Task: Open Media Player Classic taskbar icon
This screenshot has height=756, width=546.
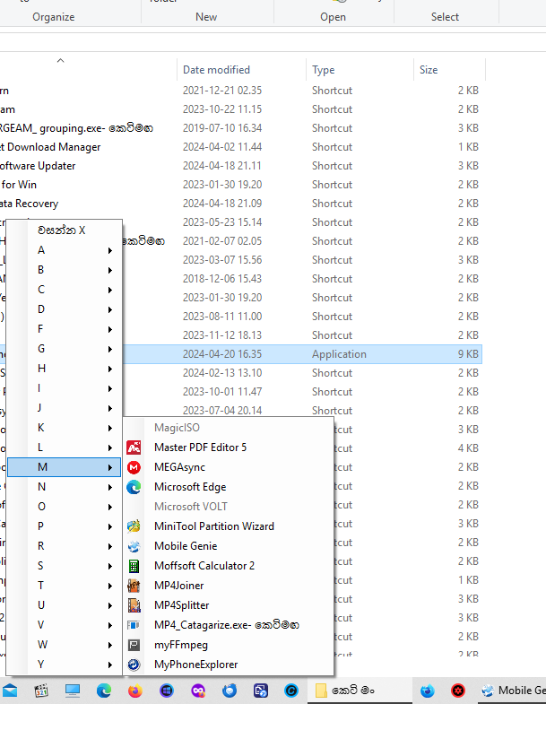Action: pos(41,691)
